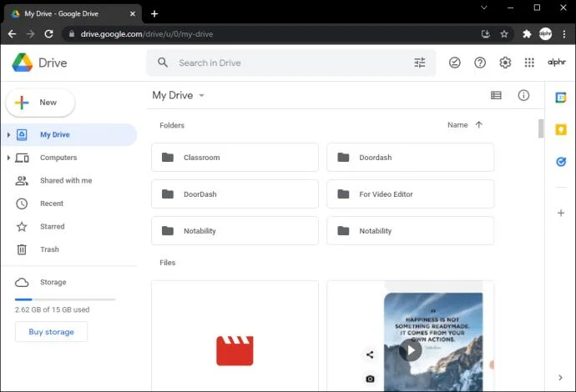The width and height of the screenshot is (576, 392).
Task: Open the browser extensions puzzle icon
Action: (527, 34)
